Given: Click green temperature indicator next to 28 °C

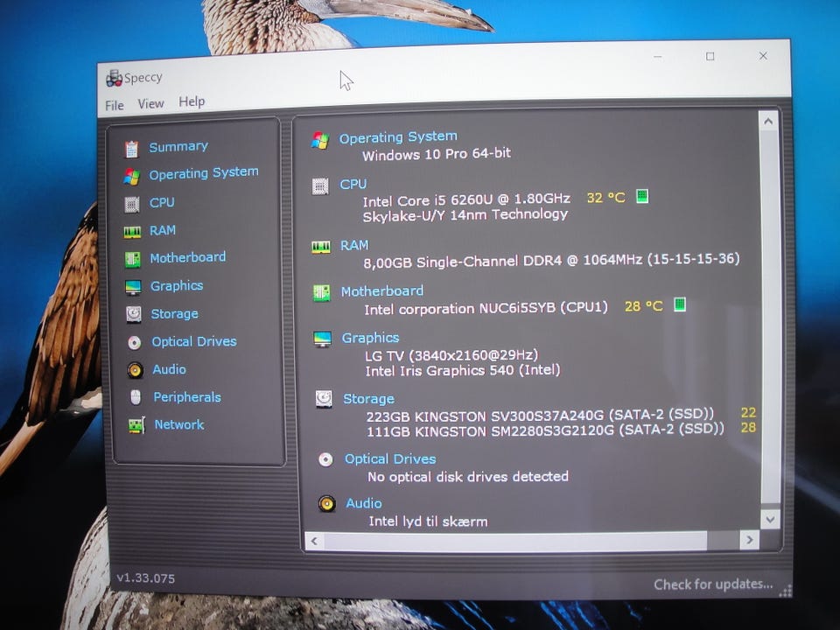Looking at the screenshot, I should pos(680,304).
